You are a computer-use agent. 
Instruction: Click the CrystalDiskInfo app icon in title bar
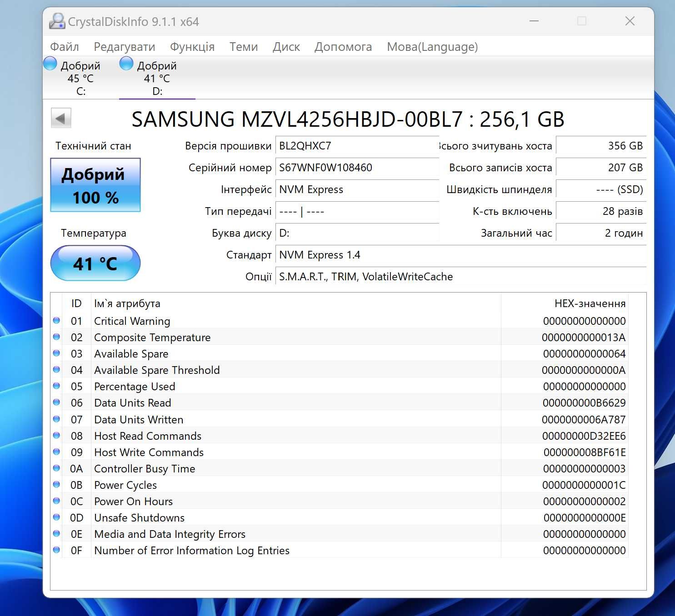pos(57,21)
